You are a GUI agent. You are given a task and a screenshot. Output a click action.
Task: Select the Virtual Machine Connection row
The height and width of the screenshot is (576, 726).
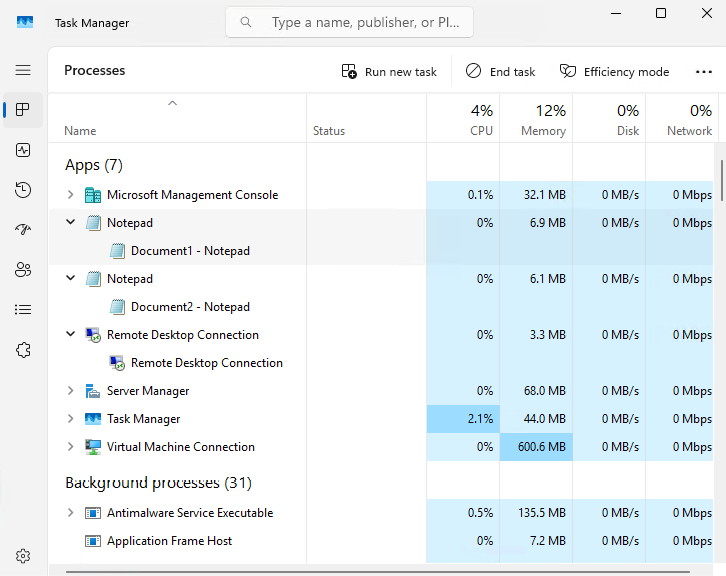[381, 447]
